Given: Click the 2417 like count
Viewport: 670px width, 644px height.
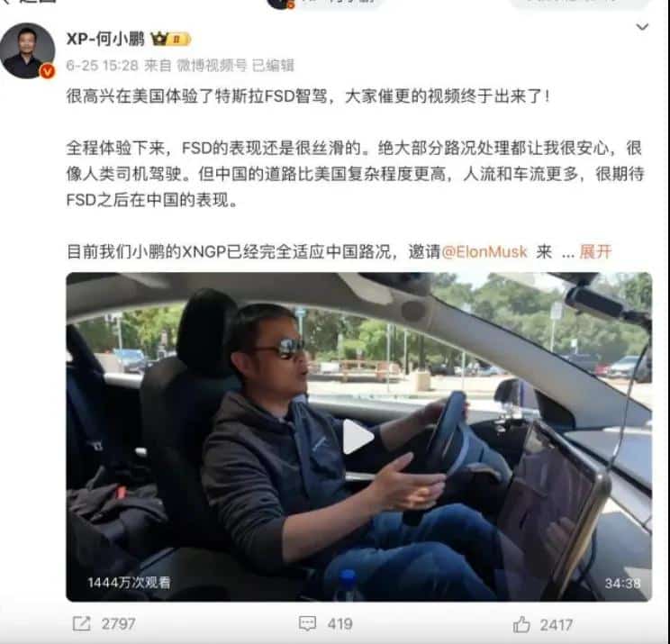Looking at the screenshot, I should (556, 625).
